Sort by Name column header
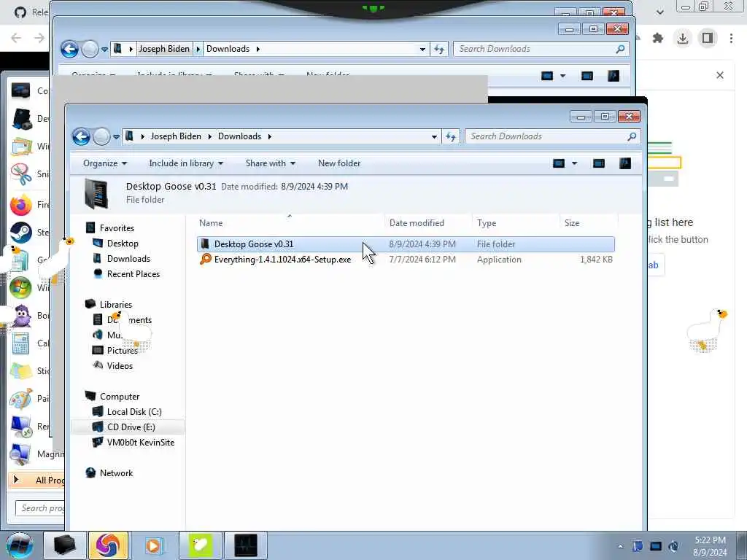Image resolution: width=747 pixels, height=560 pixels. coord(290,223)
